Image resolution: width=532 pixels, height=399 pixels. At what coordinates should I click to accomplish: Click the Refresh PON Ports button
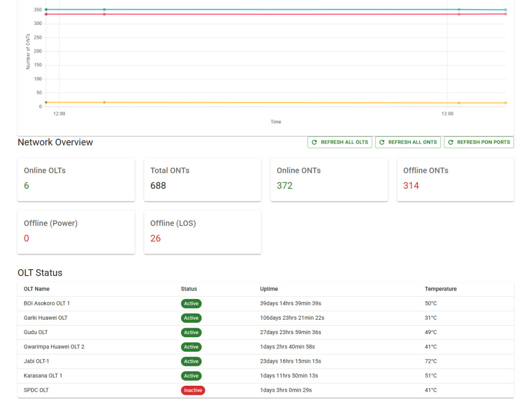[x=479, y=142]
